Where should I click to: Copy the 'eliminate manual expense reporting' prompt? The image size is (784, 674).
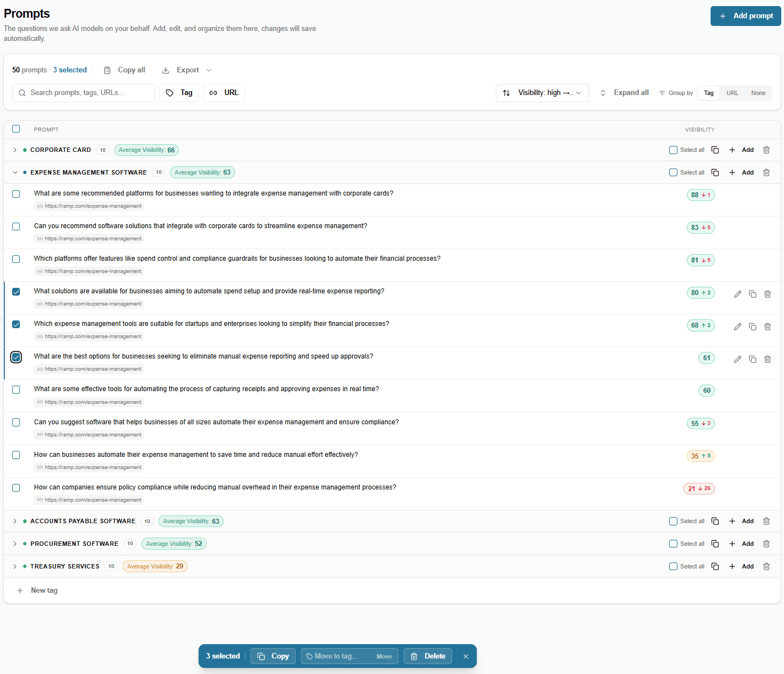[753, 359]
